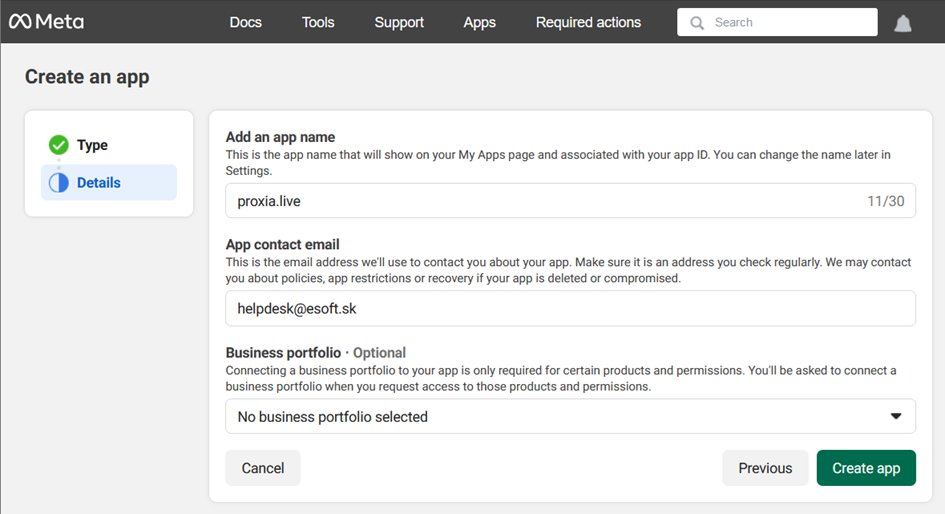Open the Docs menu

(245, 22)
